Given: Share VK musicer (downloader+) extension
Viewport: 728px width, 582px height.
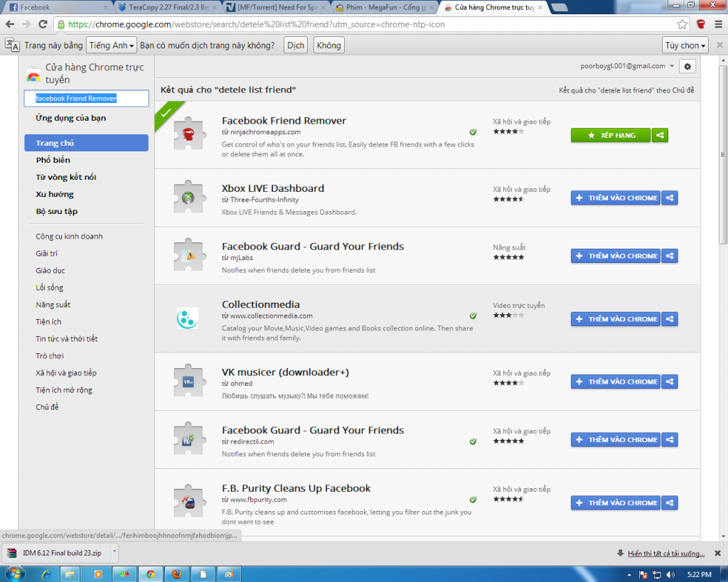Looking at the screenshot, I should [670, 382].
